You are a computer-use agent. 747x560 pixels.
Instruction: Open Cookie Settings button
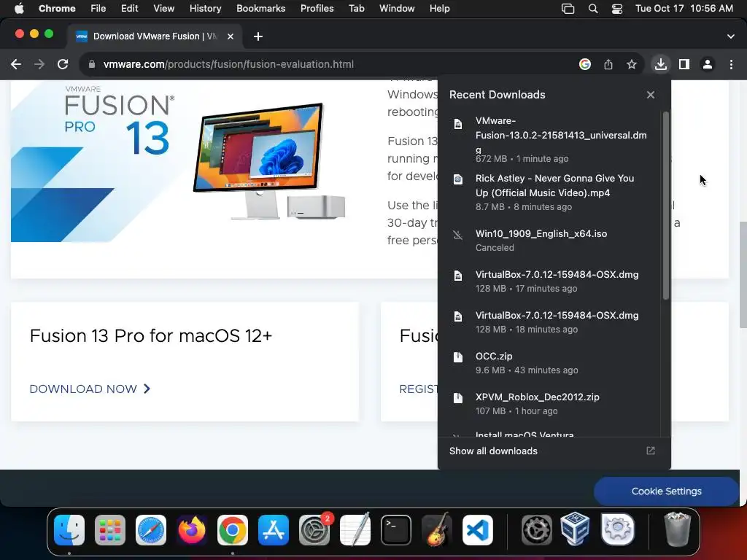(666, 491)
